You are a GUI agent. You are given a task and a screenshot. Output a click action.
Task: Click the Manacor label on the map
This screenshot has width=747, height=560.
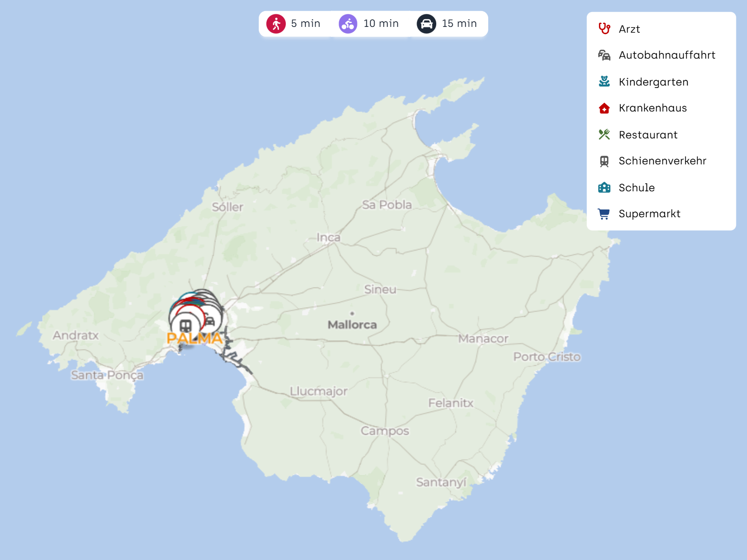(x=483, y=339)
